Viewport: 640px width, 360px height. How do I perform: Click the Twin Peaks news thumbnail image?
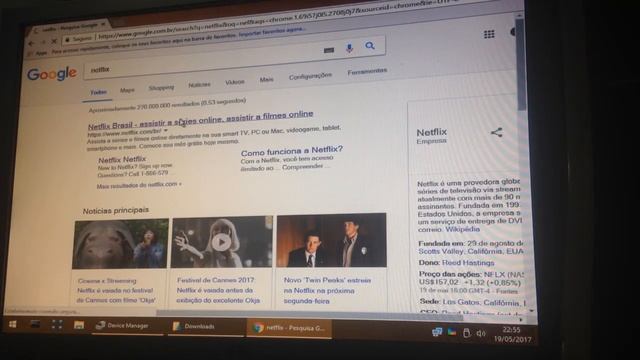click(331, 240)
